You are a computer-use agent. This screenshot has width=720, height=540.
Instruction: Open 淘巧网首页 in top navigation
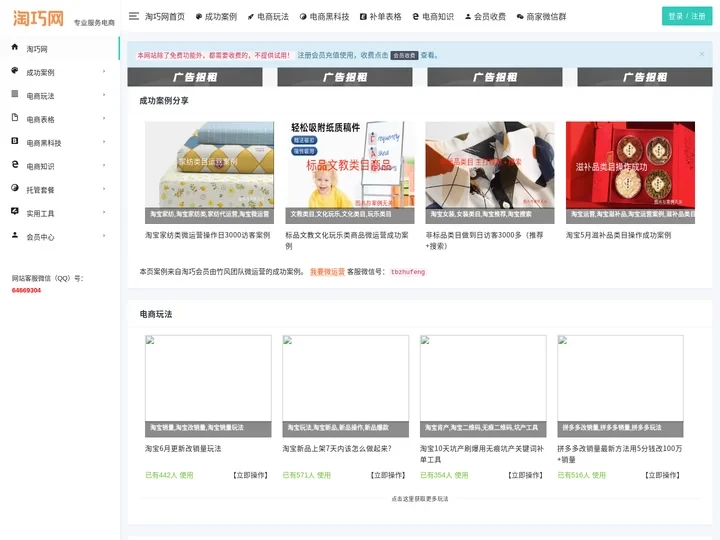(165, 17)
